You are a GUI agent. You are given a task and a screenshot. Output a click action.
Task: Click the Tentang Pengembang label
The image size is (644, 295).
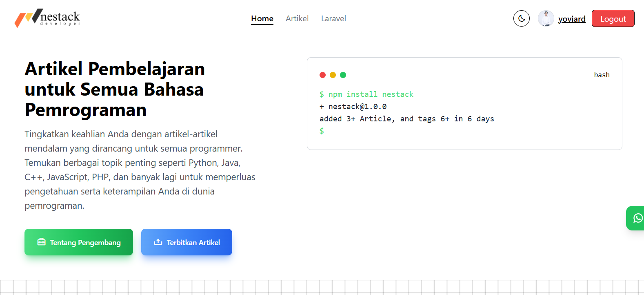85,242
